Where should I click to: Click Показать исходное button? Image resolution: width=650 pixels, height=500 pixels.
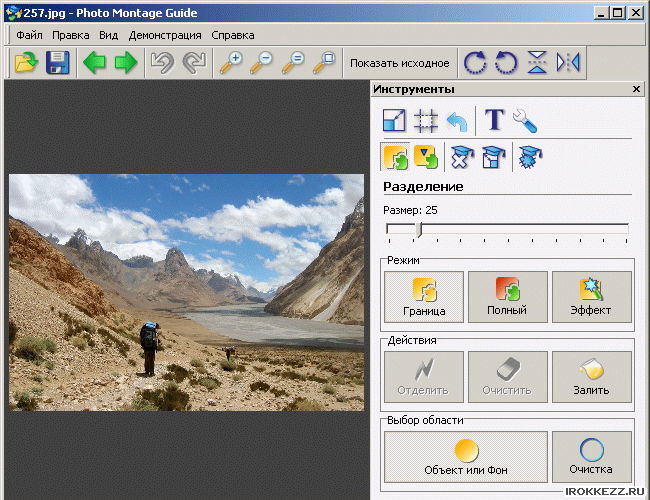point(400,63)
